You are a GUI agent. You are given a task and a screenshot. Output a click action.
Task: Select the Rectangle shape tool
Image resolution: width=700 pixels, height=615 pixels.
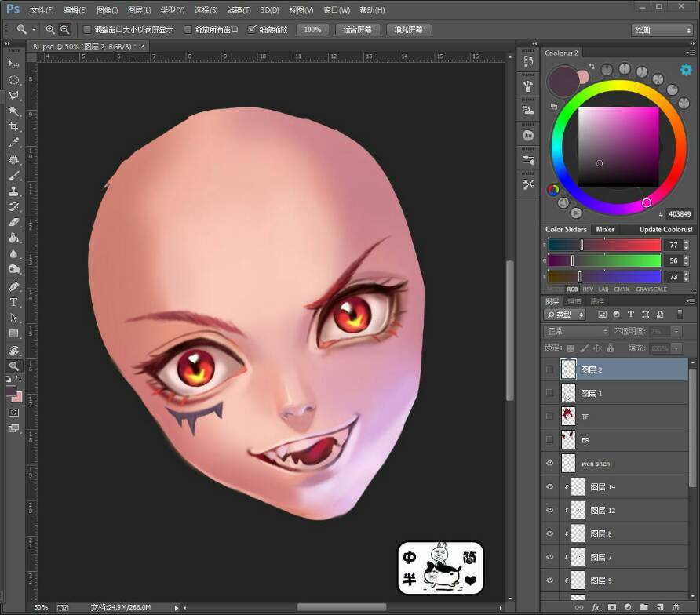tap(14, 333)
